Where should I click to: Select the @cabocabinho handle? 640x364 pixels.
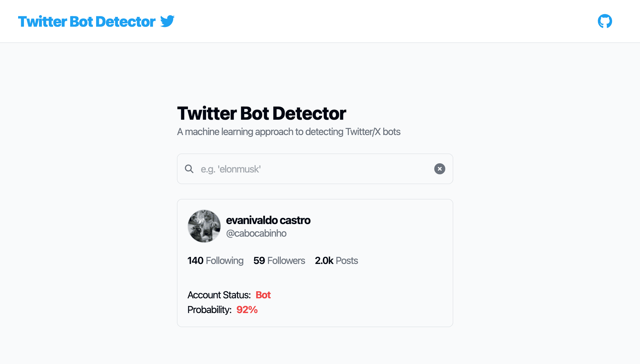click(x=256, y=233)
